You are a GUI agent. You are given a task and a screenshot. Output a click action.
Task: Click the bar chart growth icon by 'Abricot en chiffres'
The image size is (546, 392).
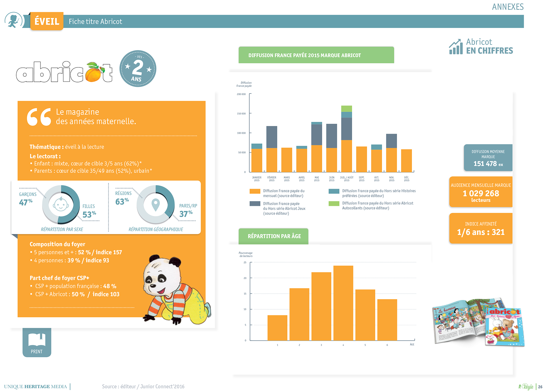click(456, 46)
